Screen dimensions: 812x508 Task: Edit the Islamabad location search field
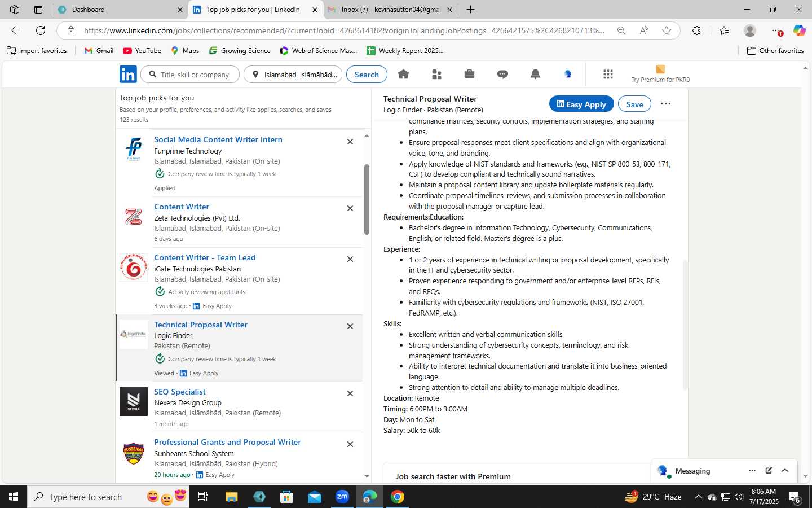click(293, 75)
